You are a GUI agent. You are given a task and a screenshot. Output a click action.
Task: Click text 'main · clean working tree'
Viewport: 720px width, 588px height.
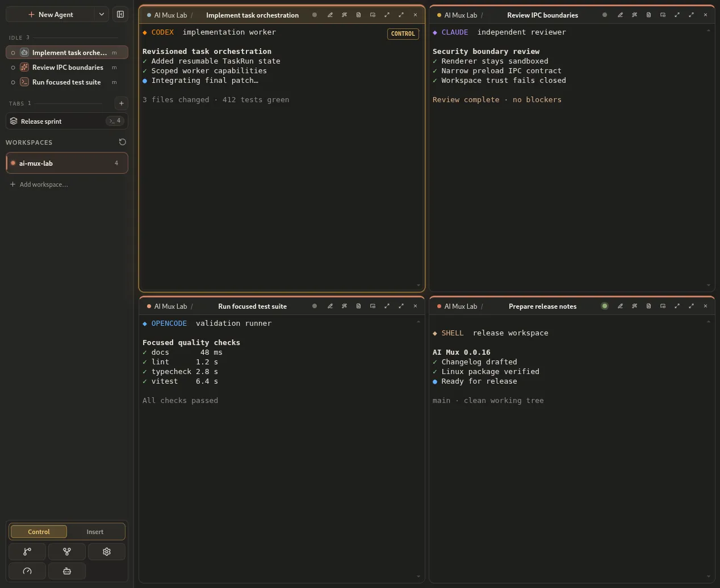point(488,401)
